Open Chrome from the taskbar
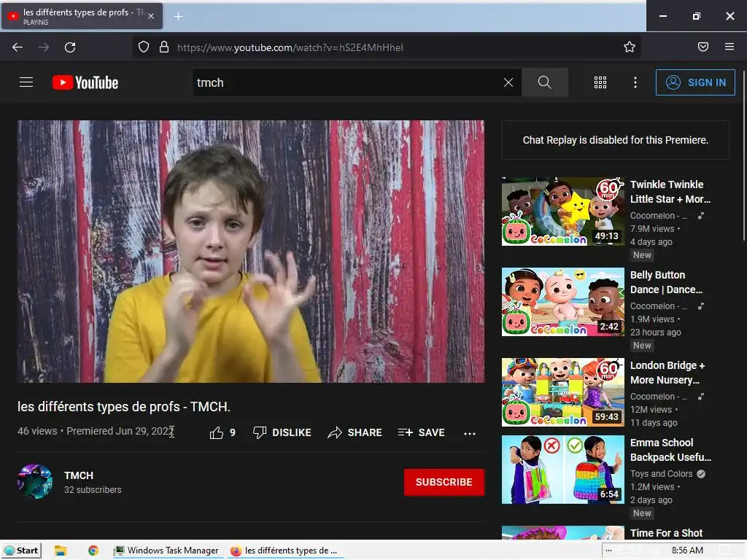This screenshot has width=747, height=560. tap(93, 551)
